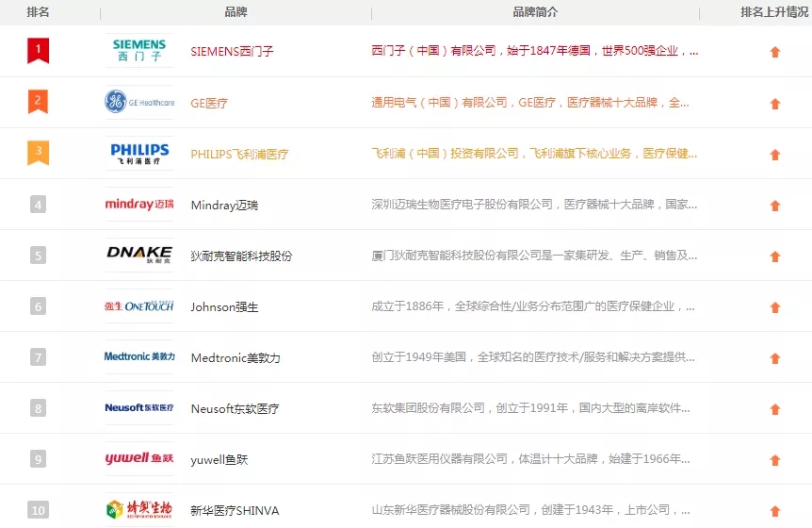Click the rank arrow for Medtronic row

point(775,358)
